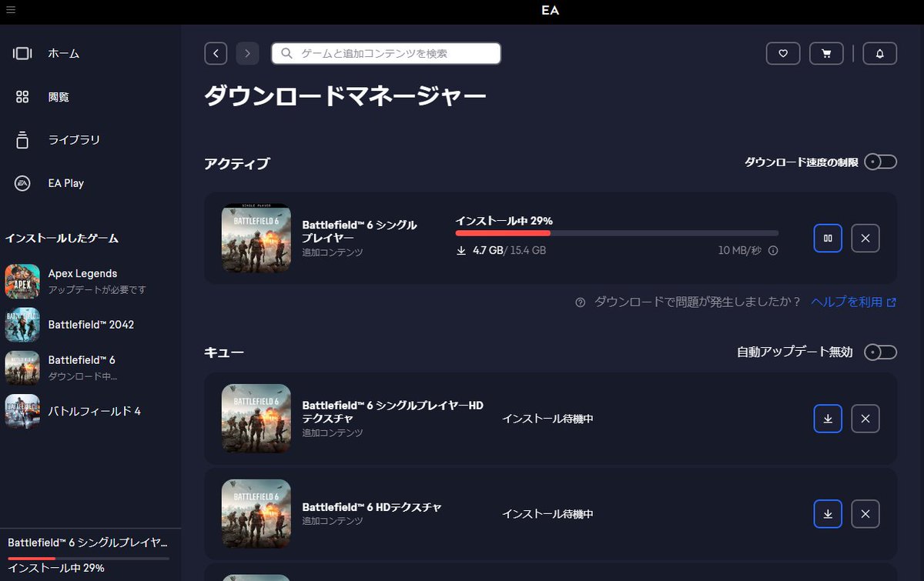Click the アクティブ section heading
Viewport: 924px width, 581px height.
click(x=237, y=163)
